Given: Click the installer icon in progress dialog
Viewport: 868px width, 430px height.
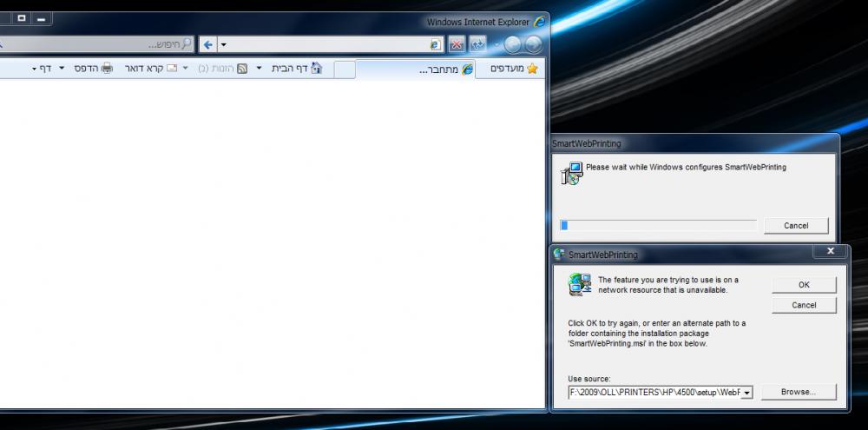Looking at the screenshot, I should pos(572,174).
